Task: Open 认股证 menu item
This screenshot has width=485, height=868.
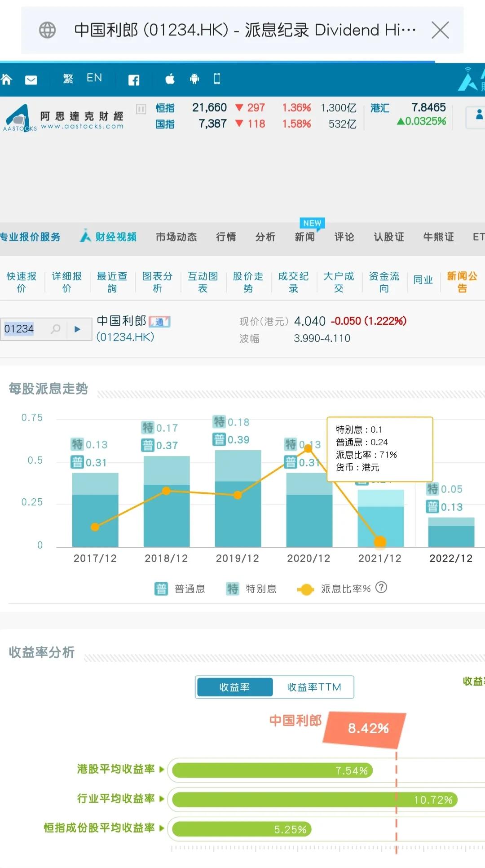Action: (x=389, y=237)
